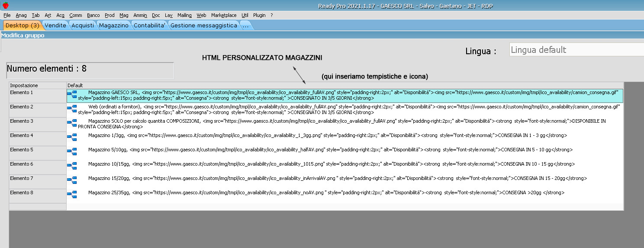Open the Plugin menu
This screenshot has height=248, width=644.
click(x=259, y=15)
